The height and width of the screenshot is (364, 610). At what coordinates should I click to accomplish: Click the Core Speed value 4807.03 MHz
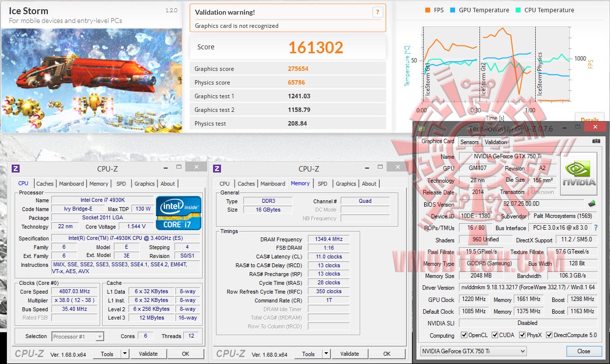[x=74, y=292]
